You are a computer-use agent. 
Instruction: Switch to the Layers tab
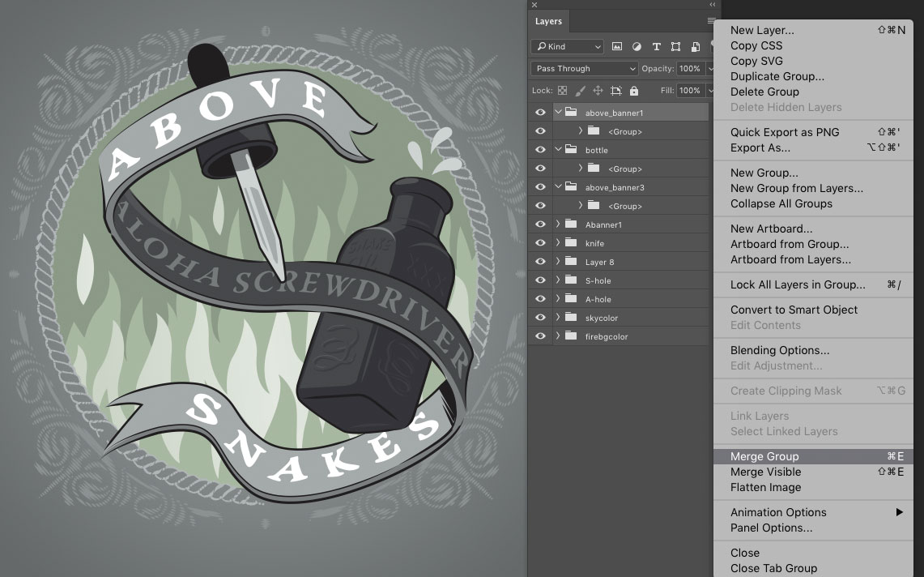point(548,21)
